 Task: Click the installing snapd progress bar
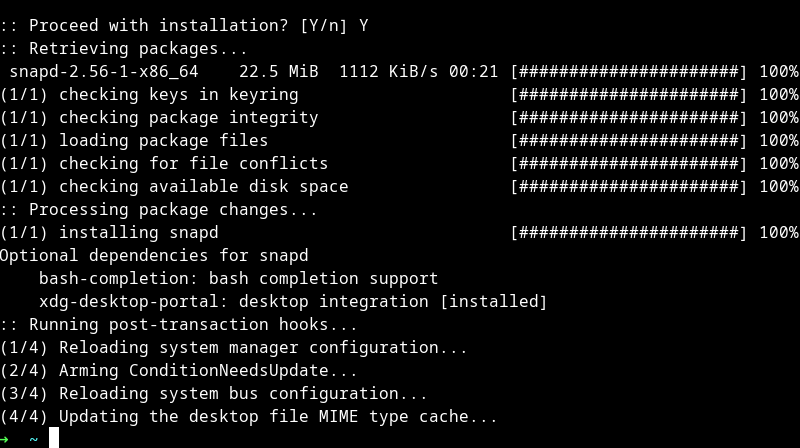coord(628,233)
